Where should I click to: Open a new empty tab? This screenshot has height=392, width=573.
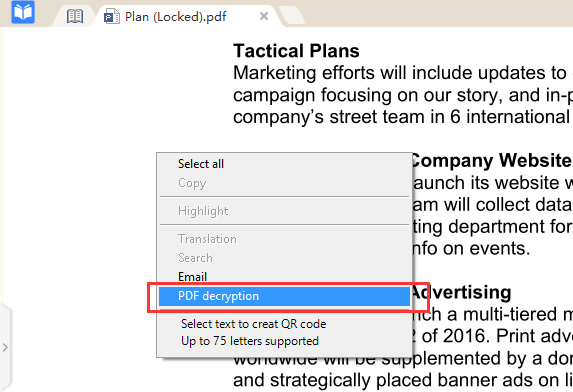(x=292, y=16)
